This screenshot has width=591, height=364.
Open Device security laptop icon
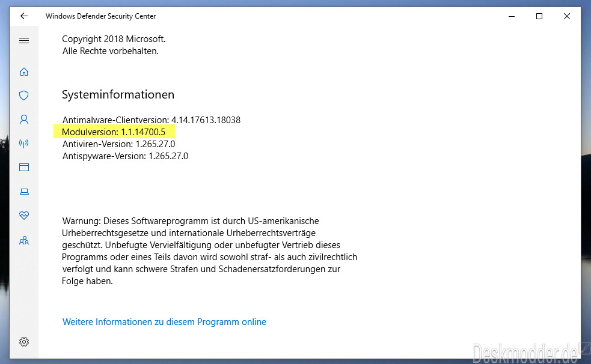24,192
